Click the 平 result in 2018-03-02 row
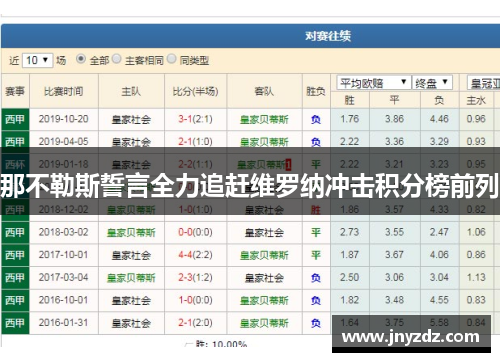500x362 pixels. coord(316,233)
